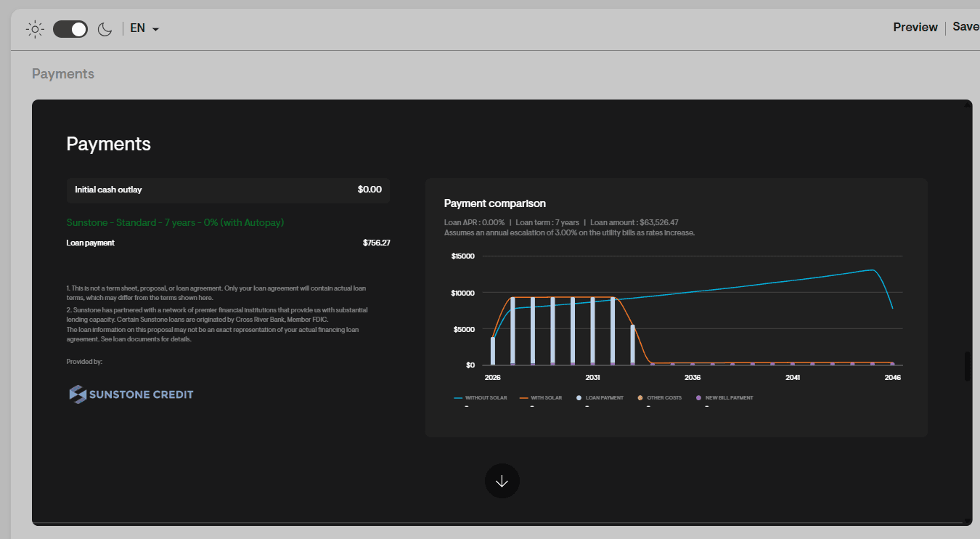
Task: Click the Initial cash outlay row
Action: tap(228, 190)
